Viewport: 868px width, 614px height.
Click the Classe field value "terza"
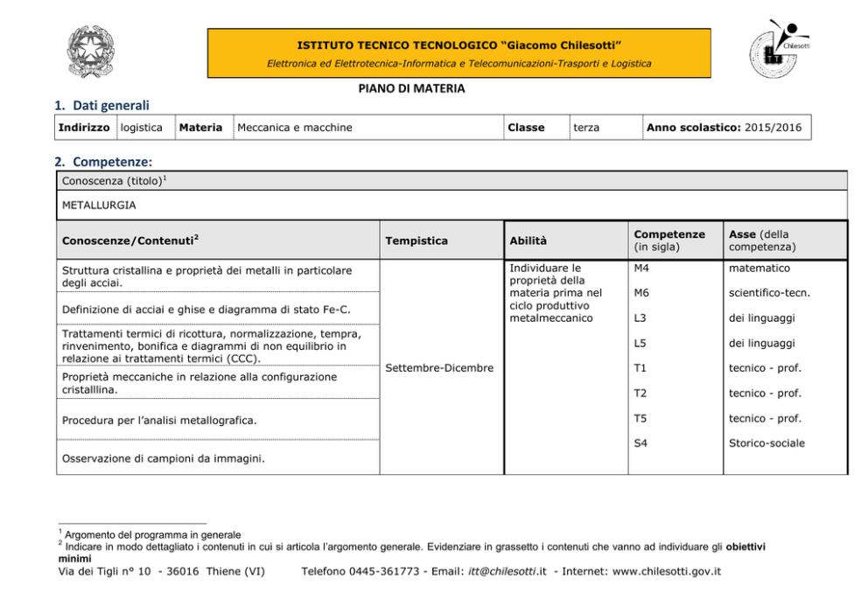click(x=586, y=128)
